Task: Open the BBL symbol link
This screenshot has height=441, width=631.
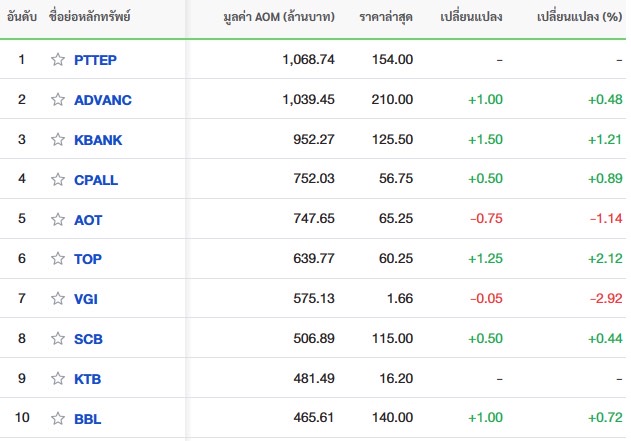Action: point(87,419)
